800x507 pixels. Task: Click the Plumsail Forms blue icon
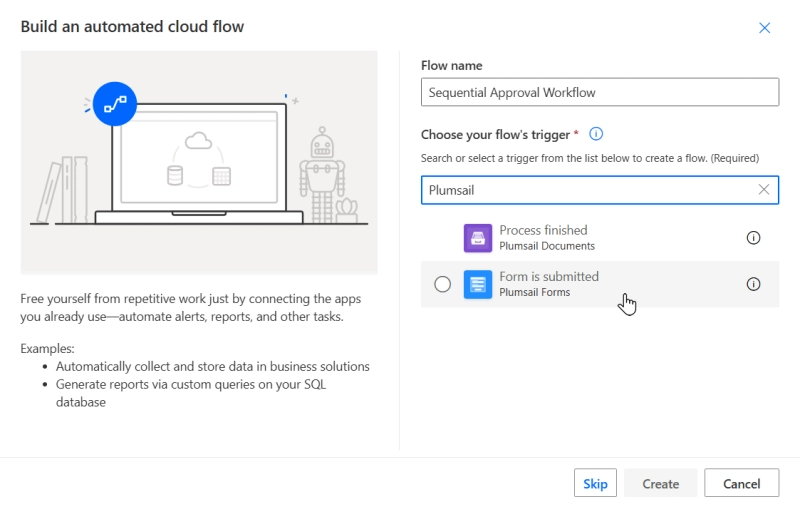point(478,285)
